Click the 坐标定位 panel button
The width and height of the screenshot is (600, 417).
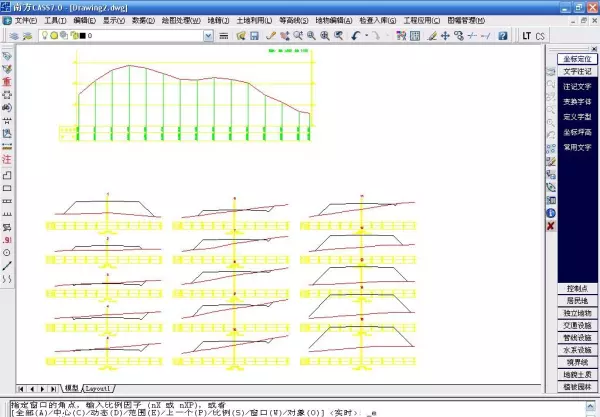point(577,59)
